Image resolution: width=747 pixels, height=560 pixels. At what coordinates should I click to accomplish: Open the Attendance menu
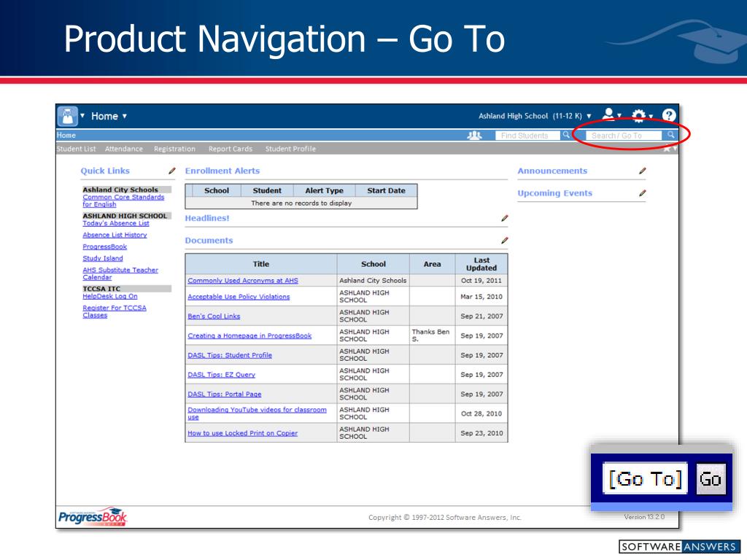click(x=124, y=149)
